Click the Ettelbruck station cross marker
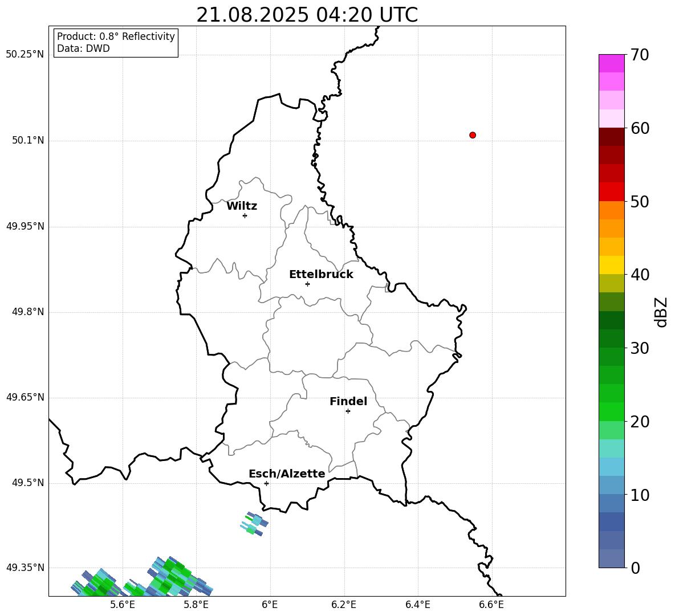 click(307, 284)
